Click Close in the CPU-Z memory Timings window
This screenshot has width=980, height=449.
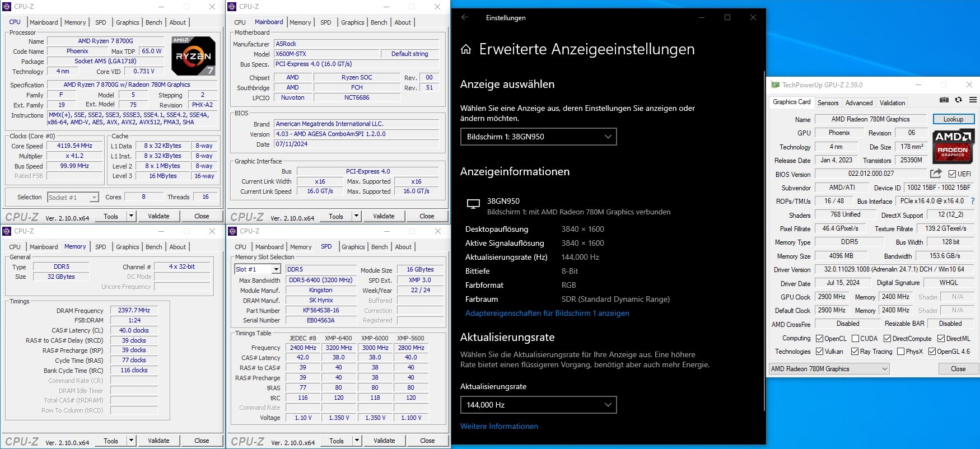pos(202,441)
